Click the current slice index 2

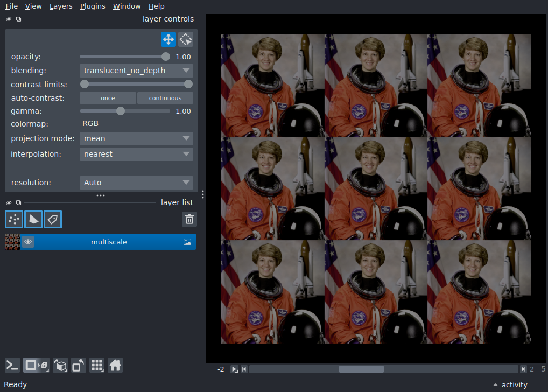click(531, 369)
